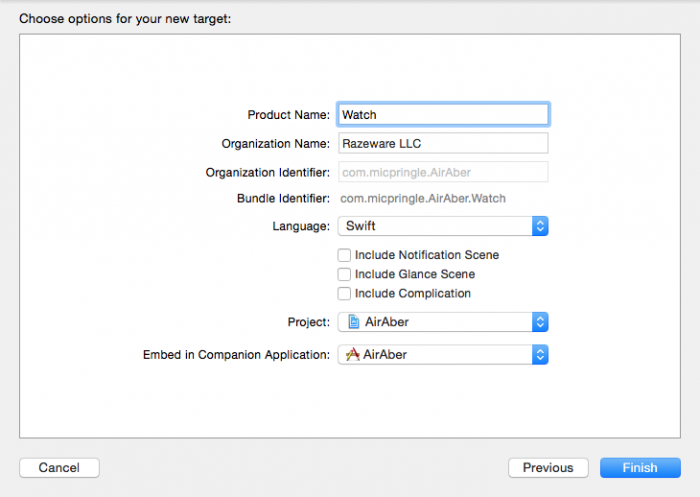Click the blue arrows on the Language popup
This screenshot has height=497, width=700.
click(x=540, y=226)
